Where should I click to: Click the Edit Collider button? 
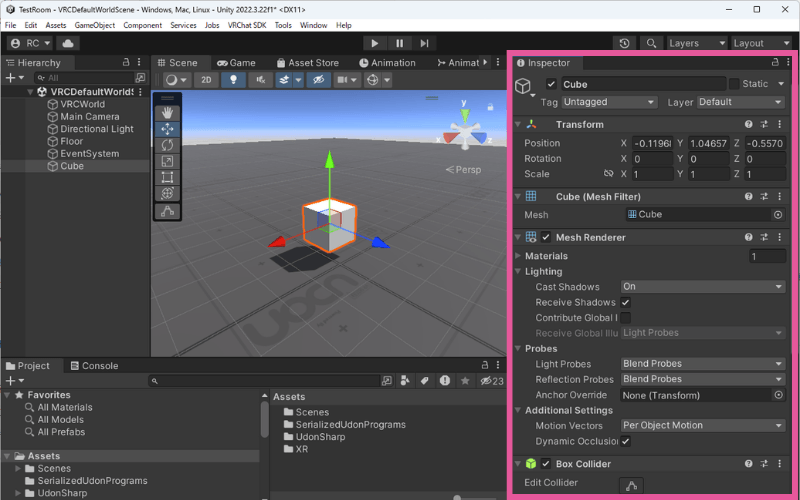pos(631,485)
